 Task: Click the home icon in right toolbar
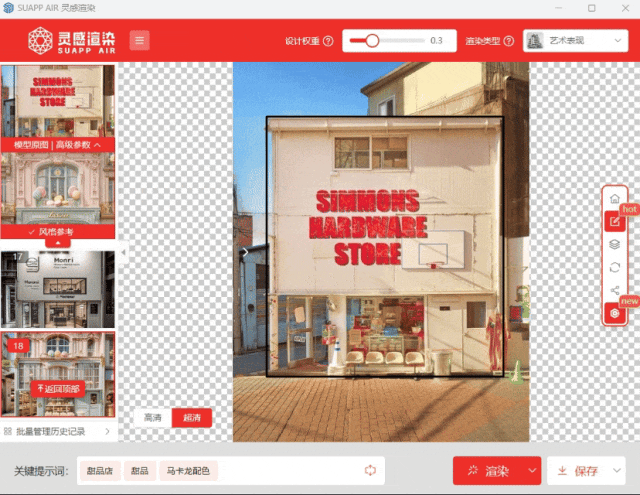pyautogui.click(x=615, y=199)
